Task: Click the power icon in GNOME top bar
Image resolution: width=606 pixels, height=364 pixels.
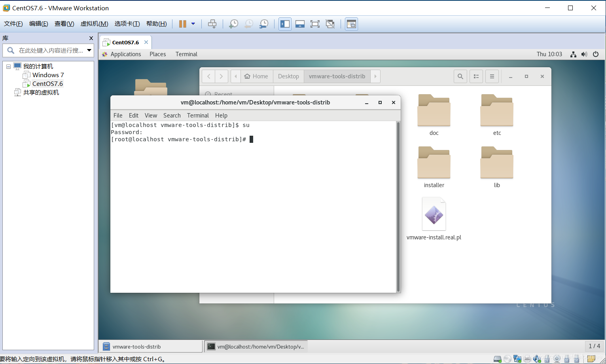Action: coord(596,54)
